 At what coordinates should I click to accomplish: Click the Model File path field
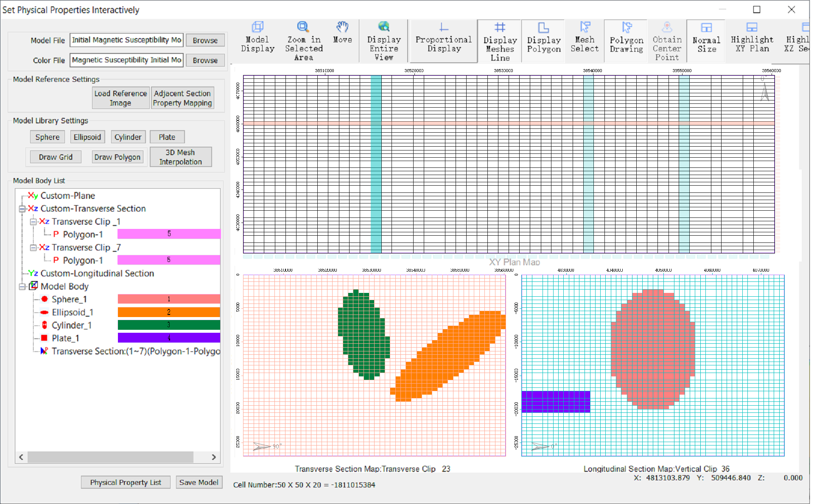(127, 40)
